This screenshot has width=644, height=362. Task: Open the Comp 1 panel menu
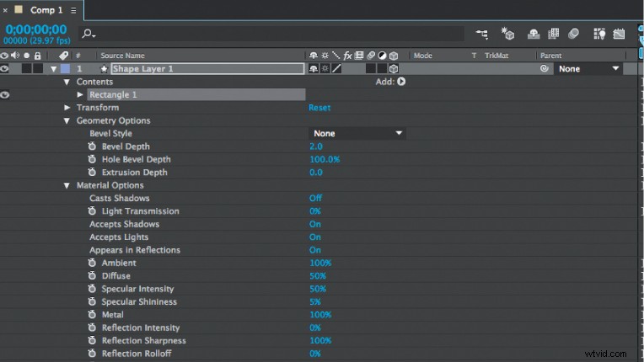pos(73,10)
